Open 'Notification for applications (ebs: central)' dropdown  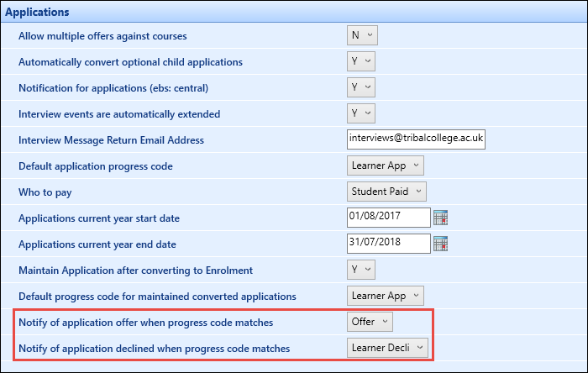pos(362,87)
